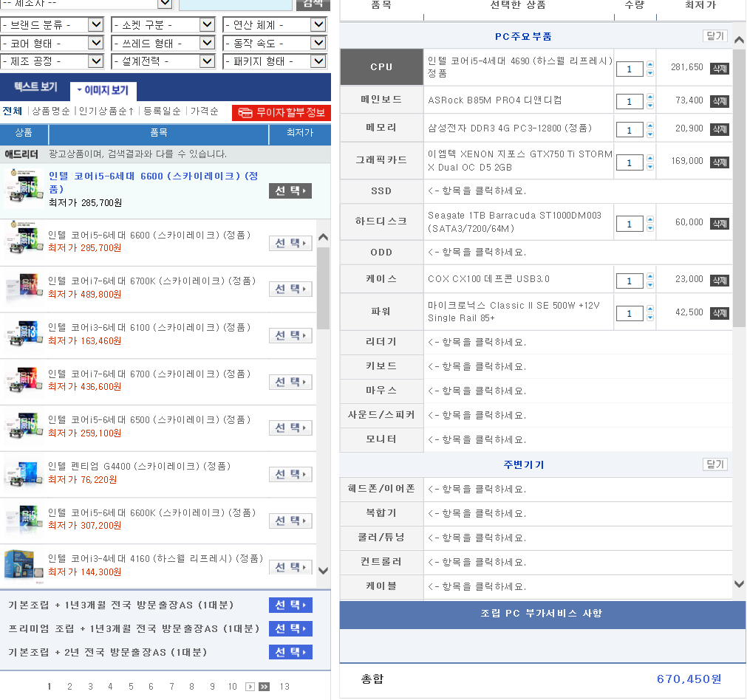Decrease 케이스 quantity
747x700 pixels.
pyautogui.click(x=650, y=285)
